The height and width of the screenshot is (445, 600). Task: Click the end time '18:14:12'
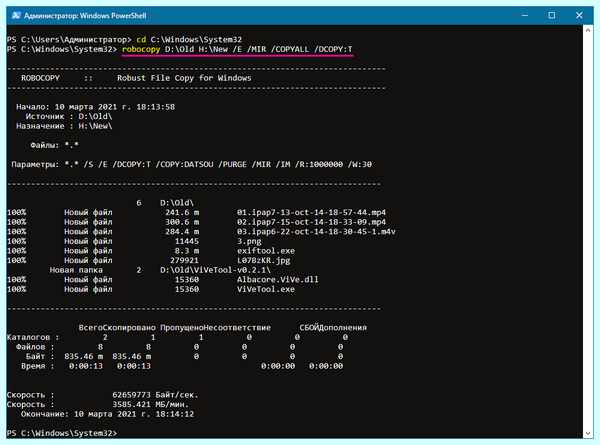[174, 414]
